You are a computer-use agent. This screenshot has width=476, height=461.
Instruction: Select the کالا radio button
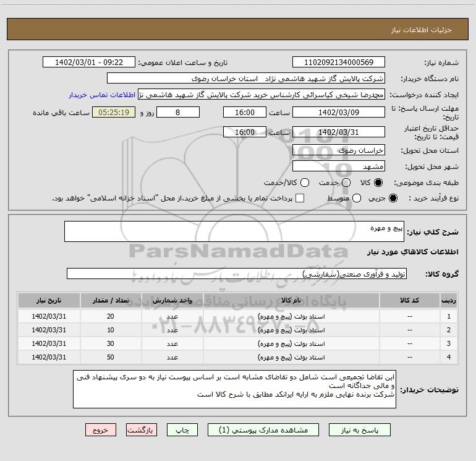point(378,183)
